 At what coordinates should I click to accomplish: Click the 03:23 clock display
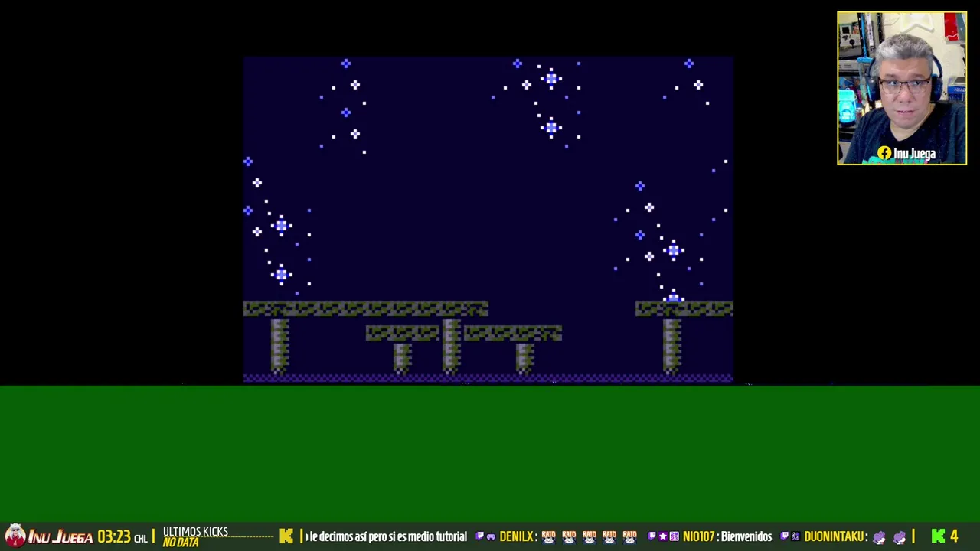(x=114, y=537)
